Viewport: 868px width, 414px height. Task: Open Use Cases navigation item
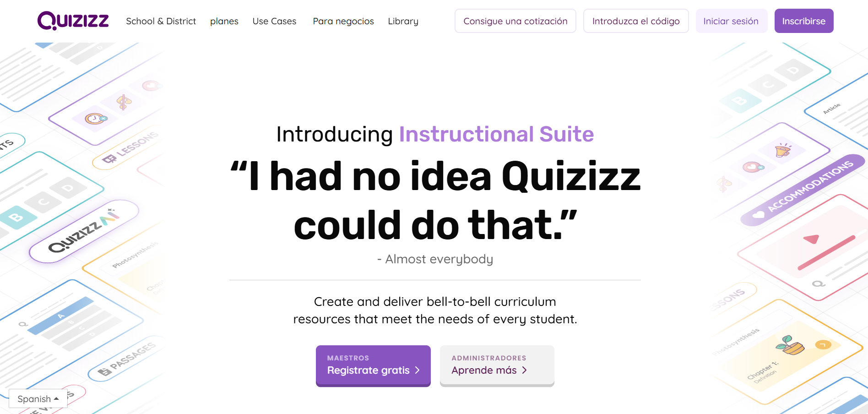(x=274, y=21)
